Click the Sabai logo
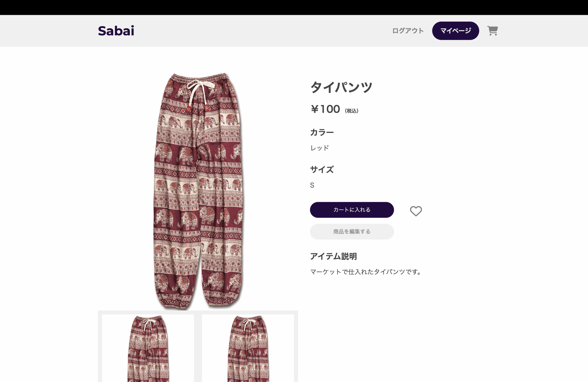588x382 pixels. tap(116, 31)
